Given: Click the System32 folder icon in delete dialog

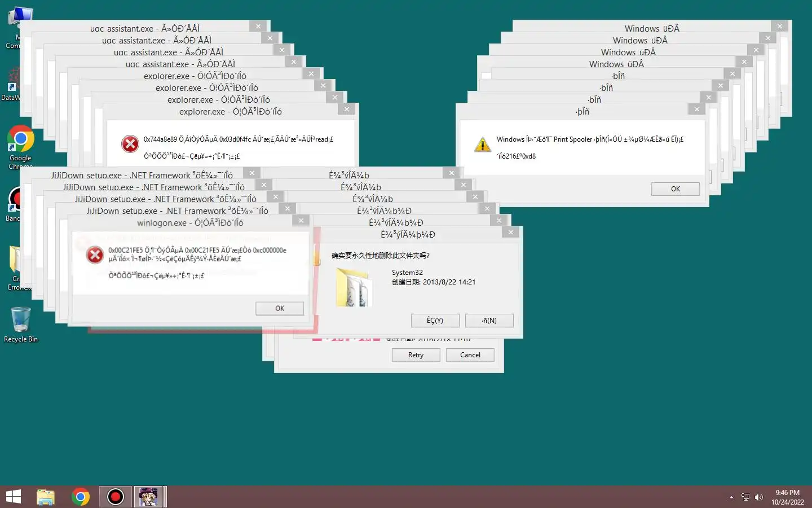Looking at the screenshot, I should pos(354,287).
